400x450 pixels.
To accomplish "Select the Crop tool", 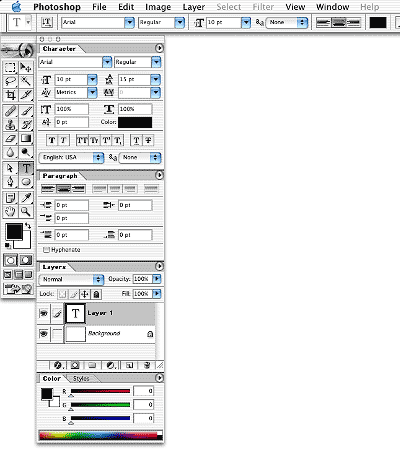I will [10, 95].
